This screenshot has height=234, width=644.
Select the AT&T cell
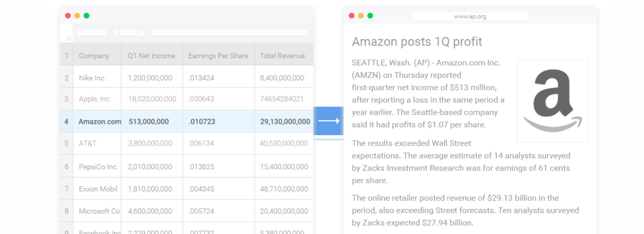97,143
